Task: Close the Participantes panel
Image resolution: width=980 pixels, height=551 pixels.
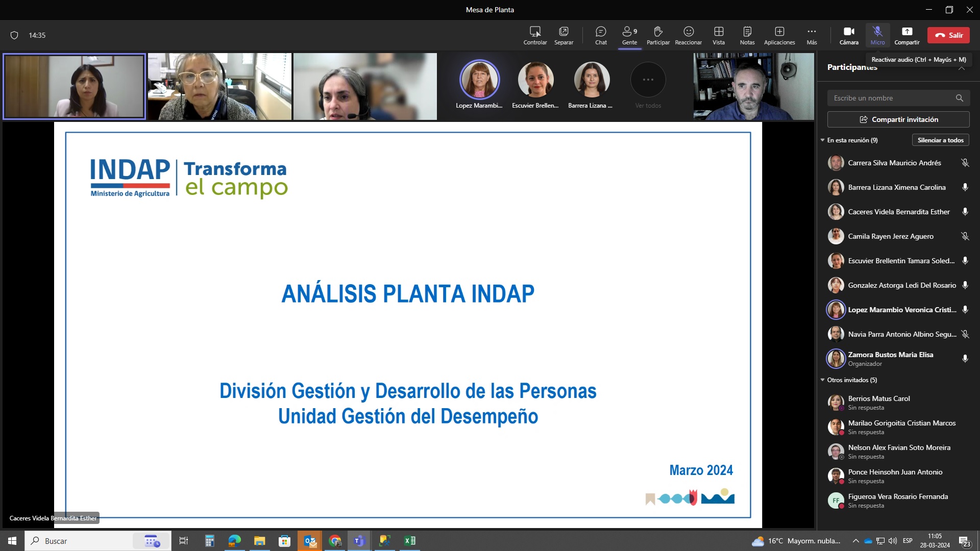Action: coord(962,67)
